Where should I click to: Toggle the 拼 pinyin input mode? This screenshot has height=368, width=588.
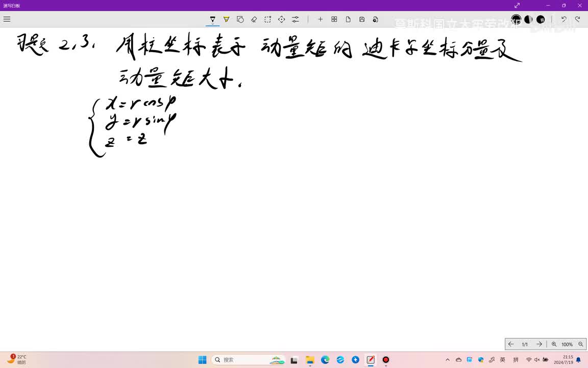(x=516, y=360)
